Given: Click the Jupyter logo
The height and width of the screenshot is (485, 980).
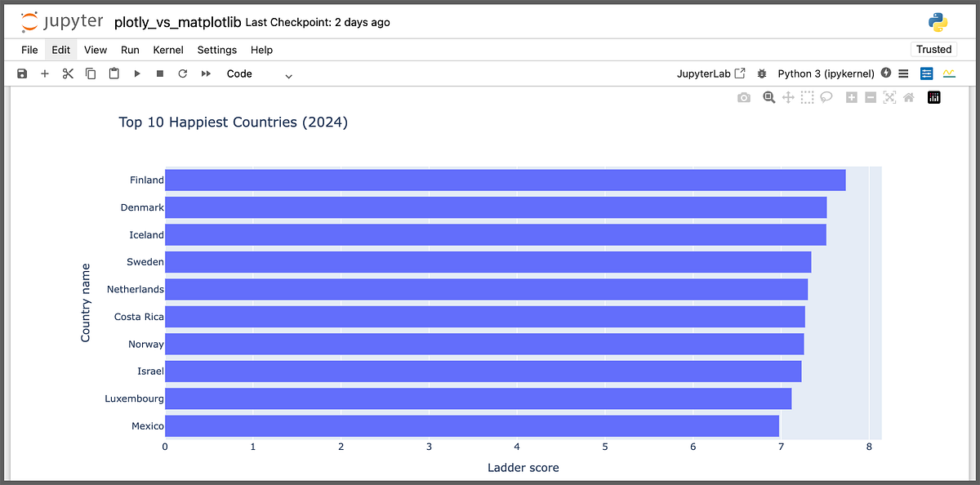Looking at the screenshot, I should pyautogui.click(x=62, y=22).
